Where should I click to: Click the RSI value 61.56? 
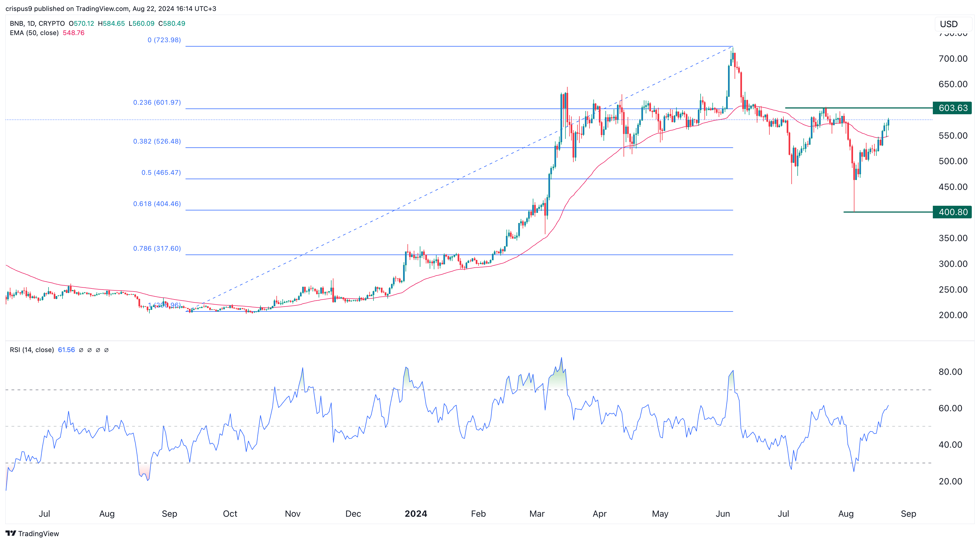(x=66, y=350)
